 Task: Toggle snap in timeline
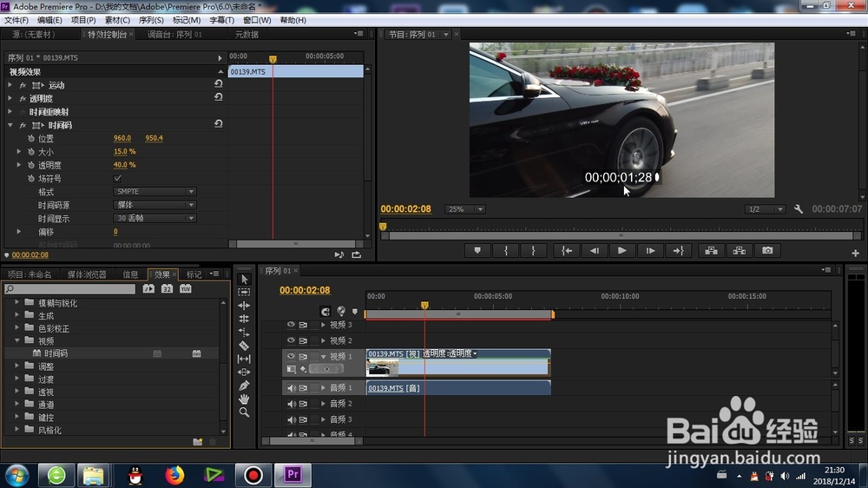pyautogui.click(x=325, y=312)
